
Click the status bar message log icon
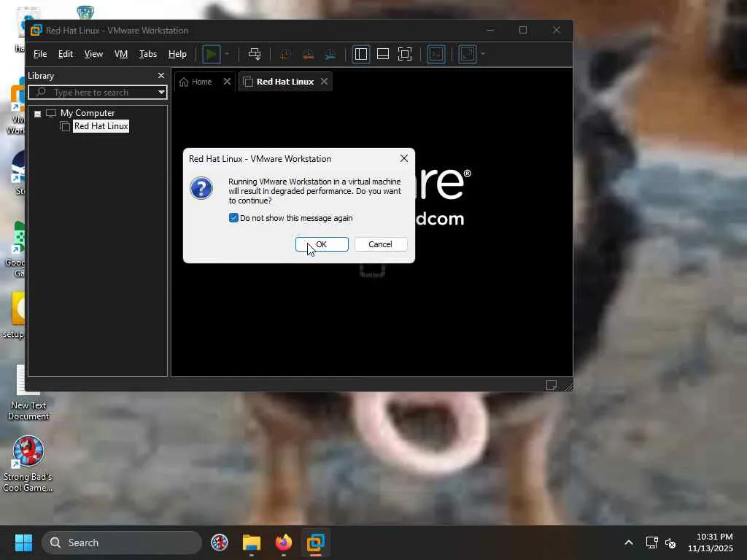pos(551,385)
